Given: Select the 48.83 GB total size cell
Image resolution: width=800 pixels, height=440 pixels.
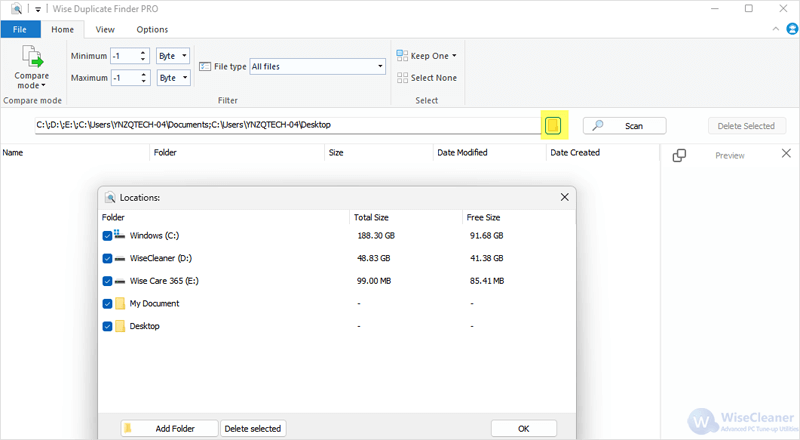Looking at the screenshot, I should pyautogui.click(x=373, y=258).
